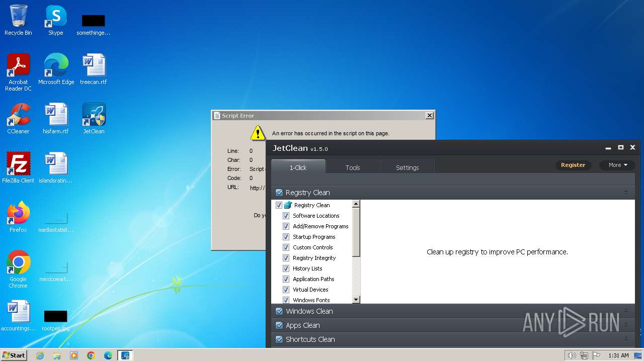Click the registry list scrollbar thumb
This screenshot has height=362, width=644.
(x=356, y=232)
